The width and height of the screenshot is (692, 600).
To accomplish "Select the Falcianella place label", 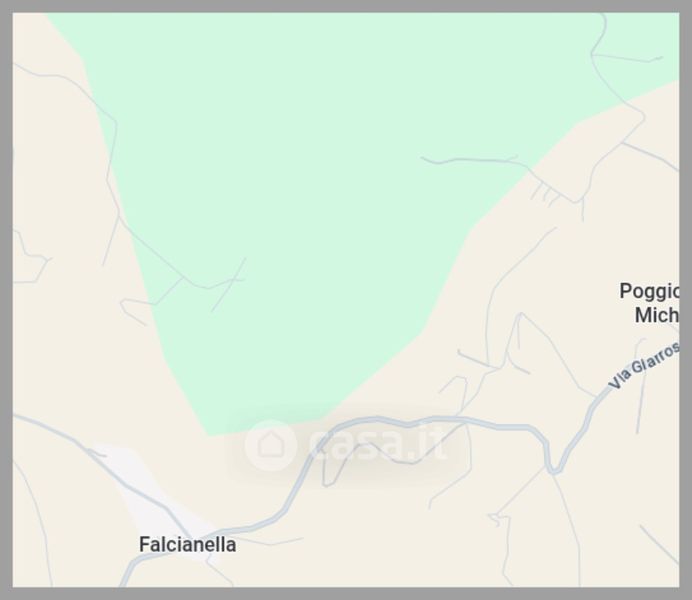I will pyautogui.click(x=188, y=544).
